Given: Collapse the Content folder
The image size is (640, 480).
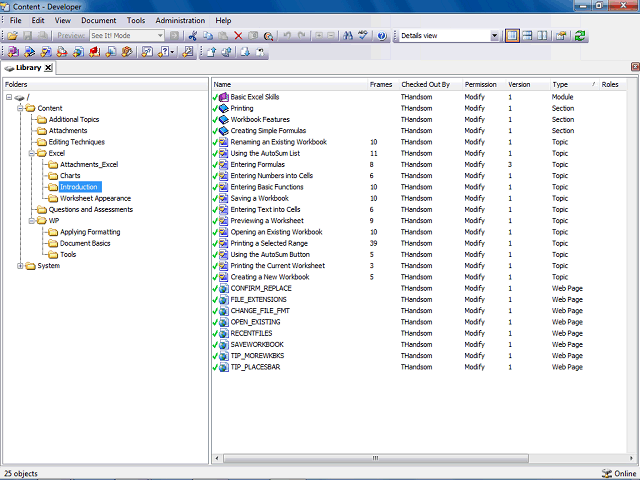Looking at the screenshot, I should pyautogui.click(x=20, y=108).
